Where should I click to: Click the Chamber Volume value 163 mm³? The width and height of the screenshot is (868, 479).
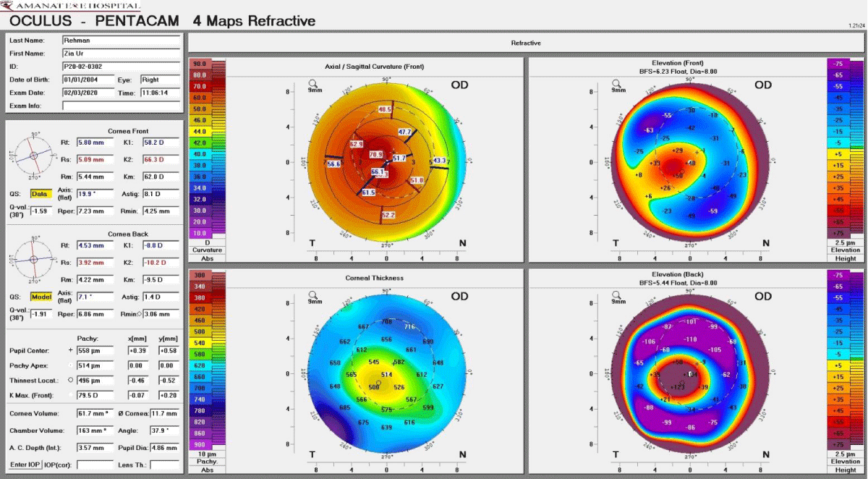click(x=95, y=430)
